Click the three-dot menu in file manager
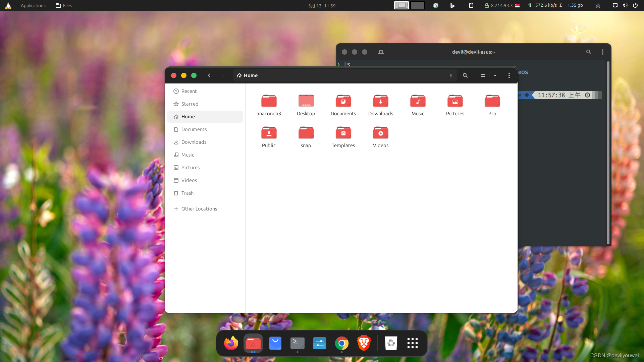The height and width of the screenshot is (362, 644). 509,75
